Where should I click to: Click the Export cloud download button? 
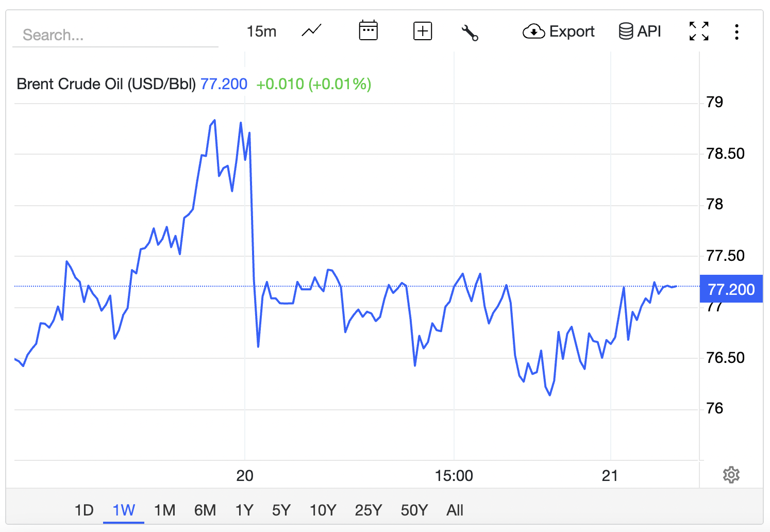tap(558, 31)
